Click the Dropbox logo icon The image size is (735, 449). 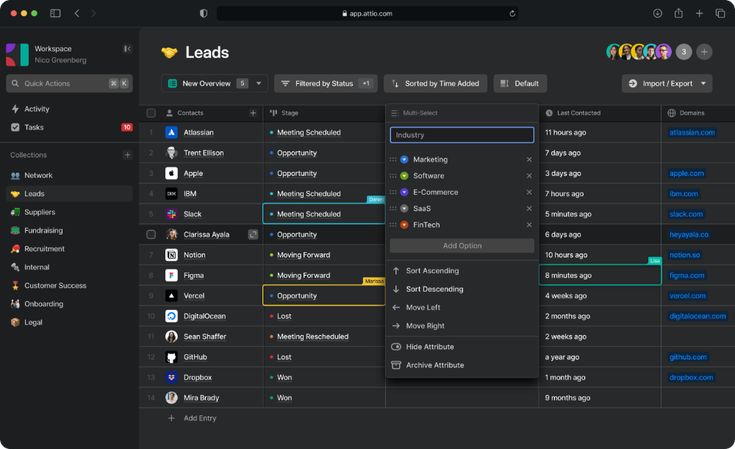(x=172, y=377)
